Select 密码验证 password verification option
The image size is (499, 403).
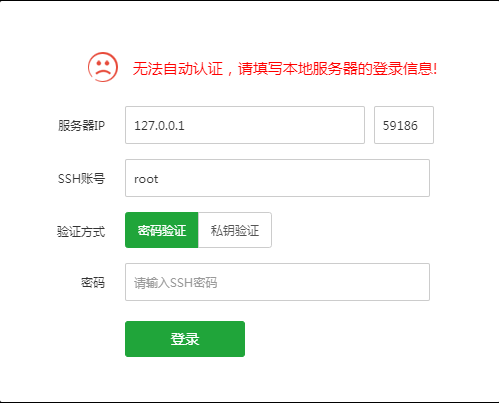162,230
